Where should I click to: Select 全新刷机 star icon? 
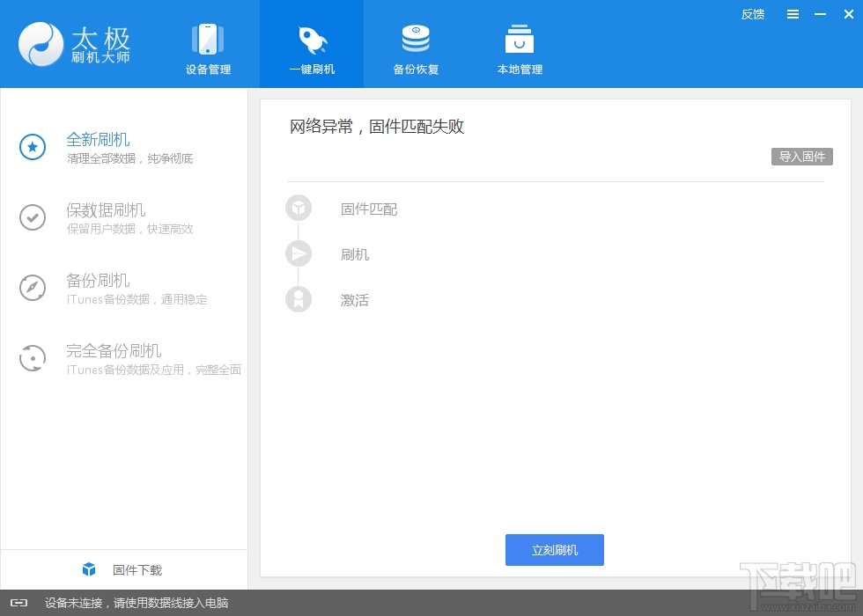[x=33, y=147]
